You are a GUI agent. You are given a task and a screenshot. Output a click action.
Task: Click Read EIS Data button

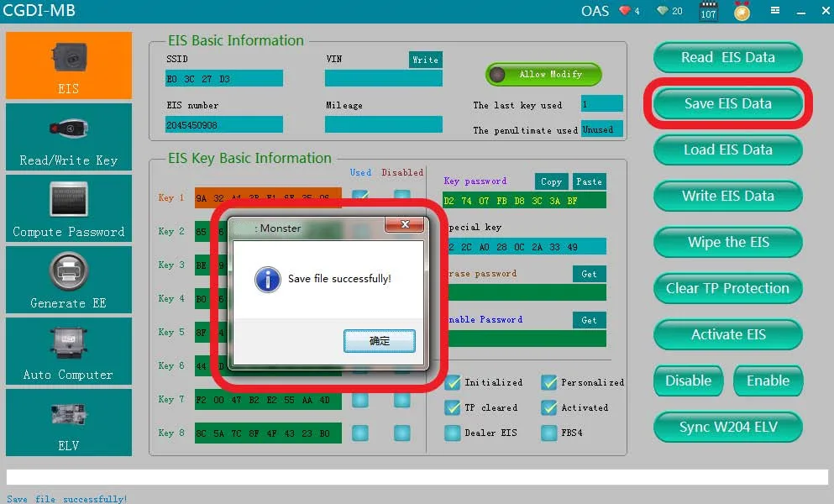727,57
